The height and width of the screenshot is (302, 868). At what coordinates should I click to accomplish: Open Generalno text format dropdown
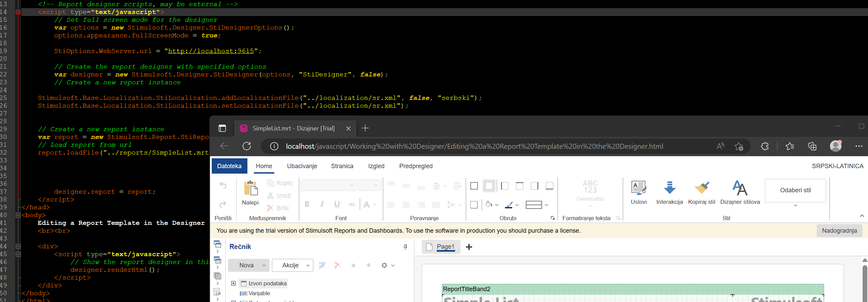tap(590, 193)
